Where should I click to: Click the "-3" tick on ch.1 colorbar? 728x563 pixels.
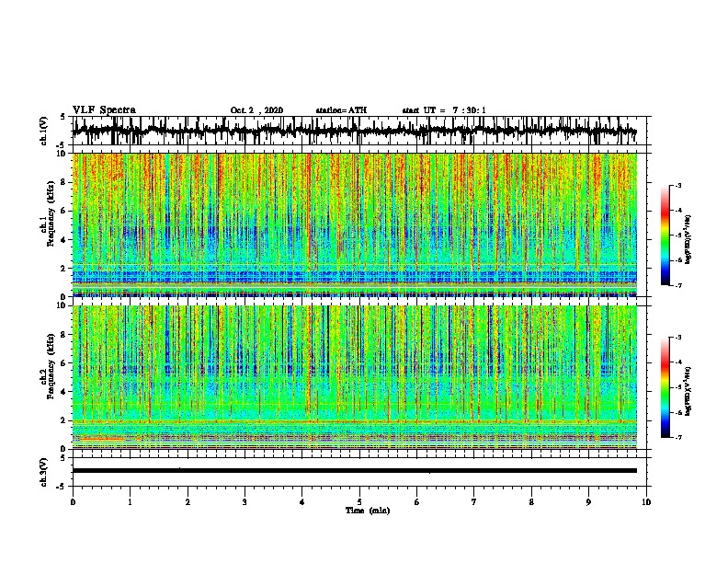point(678,185)
